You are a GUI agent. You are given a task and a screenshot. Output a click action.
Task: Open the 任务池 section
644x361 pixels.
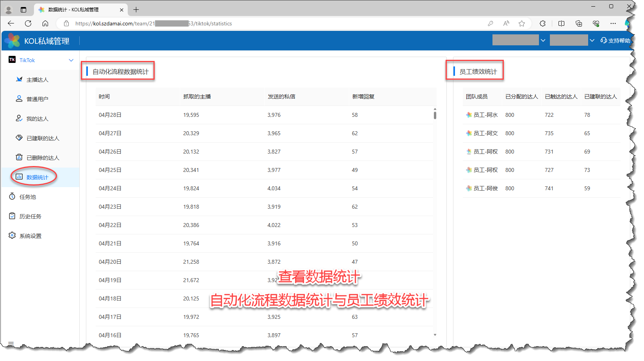tap(27, 197)
